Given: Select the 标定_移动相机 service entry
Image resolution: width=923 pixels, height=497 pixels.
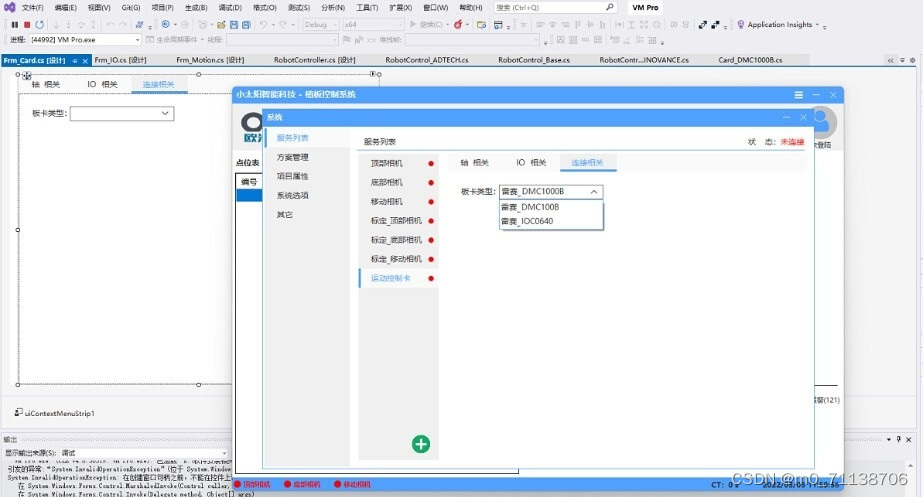Looking at the screenshot, I should tap(398, 259).
